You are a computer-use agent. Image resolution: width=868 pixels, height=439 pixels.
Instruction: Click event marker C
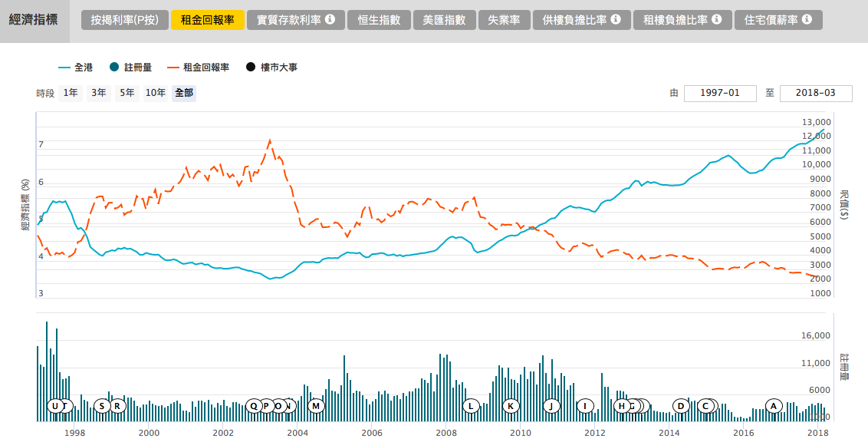tap(705, 406)
